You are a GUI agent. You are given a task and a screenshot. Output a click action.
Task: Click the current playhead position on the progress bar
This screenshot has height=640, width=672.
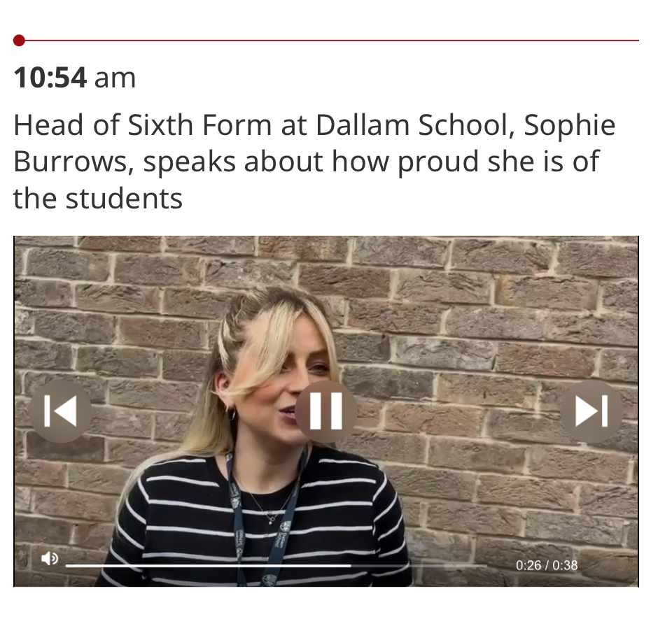[351, 566]
